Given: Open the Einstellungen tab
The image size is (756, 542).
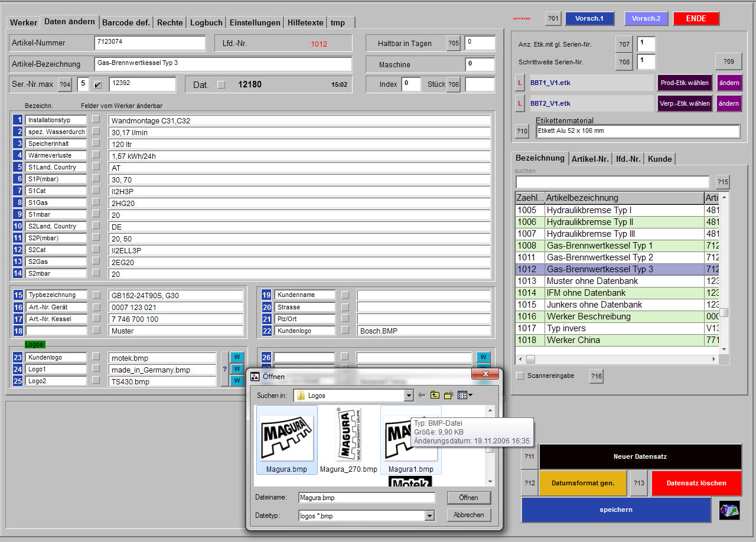Looking at the screenshot, I should [x=255, y=22].
